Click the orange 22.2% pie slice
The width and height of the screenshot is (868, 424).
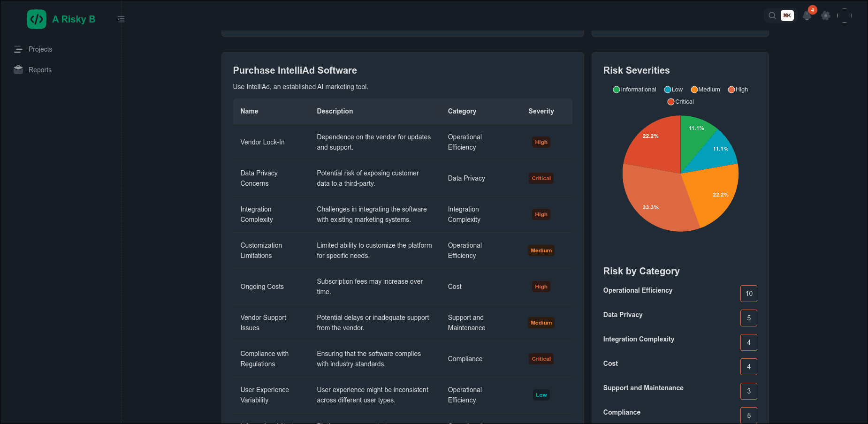(x=713, y=192)
